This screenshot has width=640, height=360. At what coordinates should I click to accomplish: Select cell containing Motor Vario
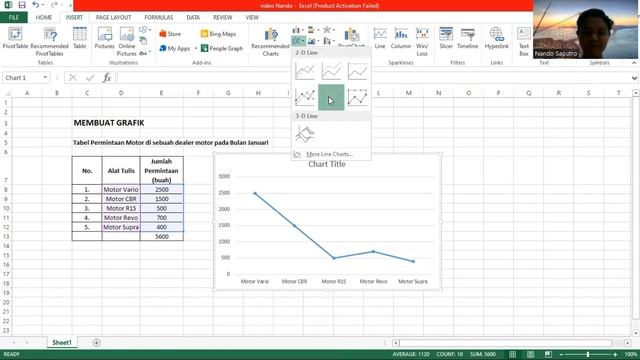point(121,189)
